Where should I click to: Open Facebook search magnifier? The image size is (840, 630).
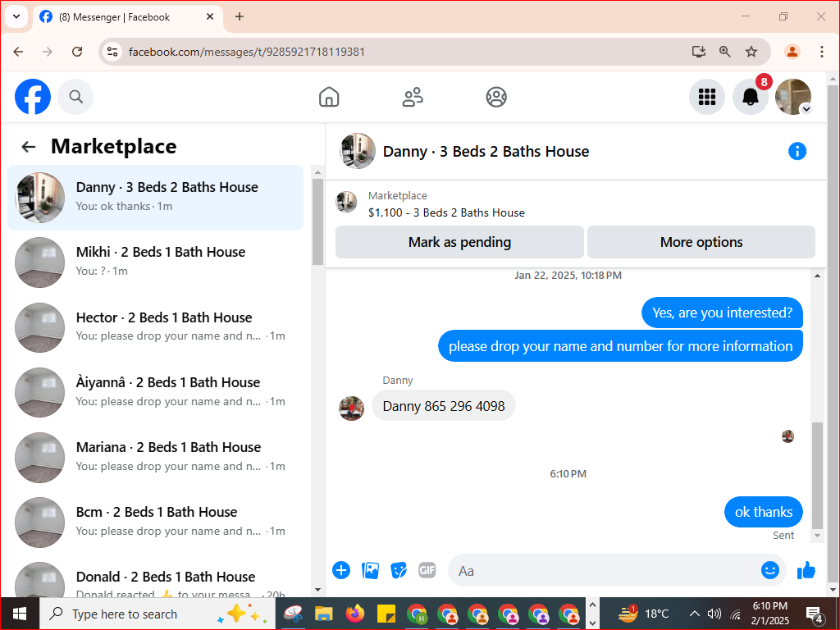(75, 97)
